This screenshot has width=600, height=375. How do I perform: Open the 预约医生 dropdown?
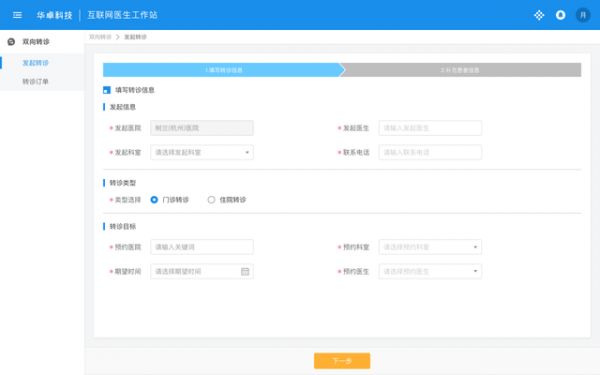tap(430, 271)
